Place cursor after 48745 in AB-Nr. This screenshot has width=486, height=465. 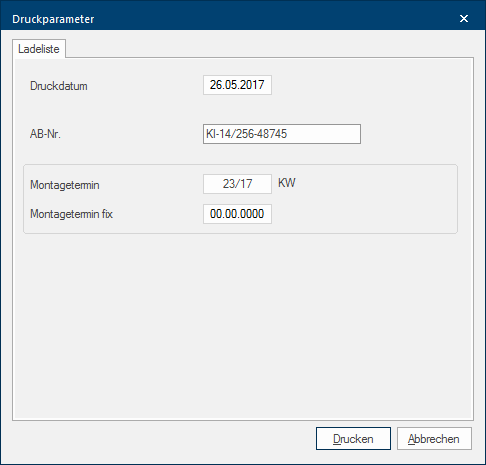(x=288, y=134)
